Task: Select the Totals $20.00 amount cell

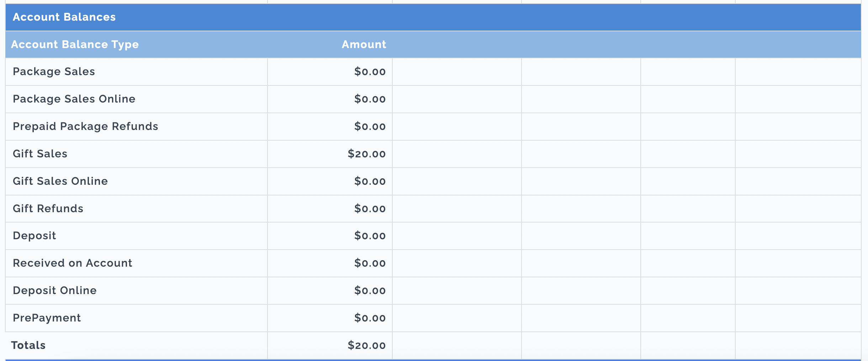Action: [330, 345]
